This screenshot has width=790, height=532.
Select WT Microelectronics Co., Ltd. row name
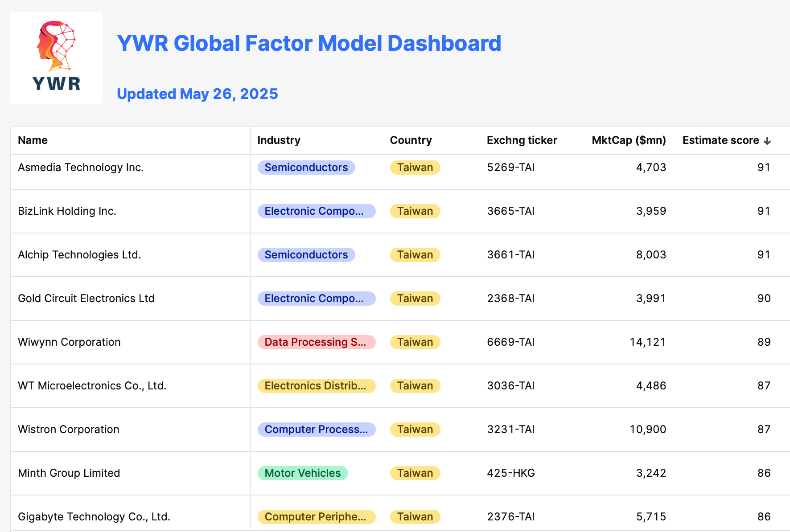(92, 386)
